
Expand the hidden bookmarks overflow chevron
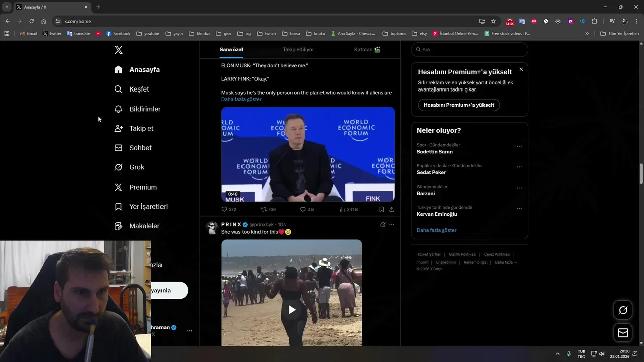tap(587, 34)
